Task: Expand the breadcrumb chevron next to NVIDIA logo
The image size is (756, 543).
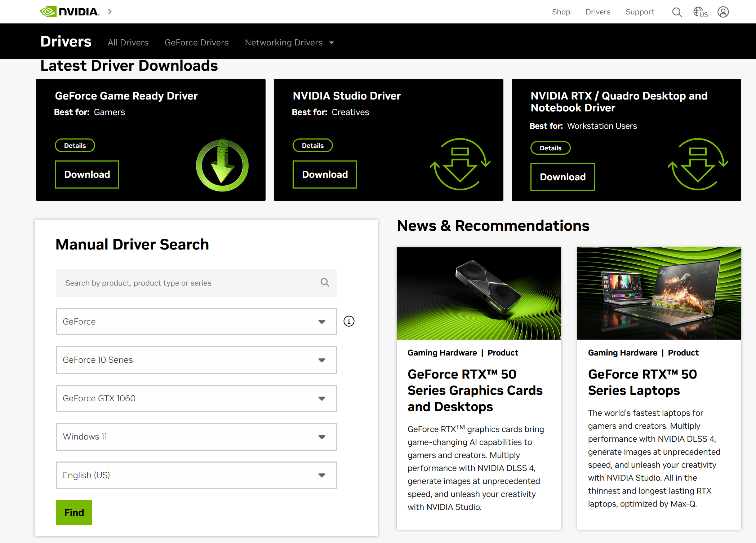Action: pos(110,12)
